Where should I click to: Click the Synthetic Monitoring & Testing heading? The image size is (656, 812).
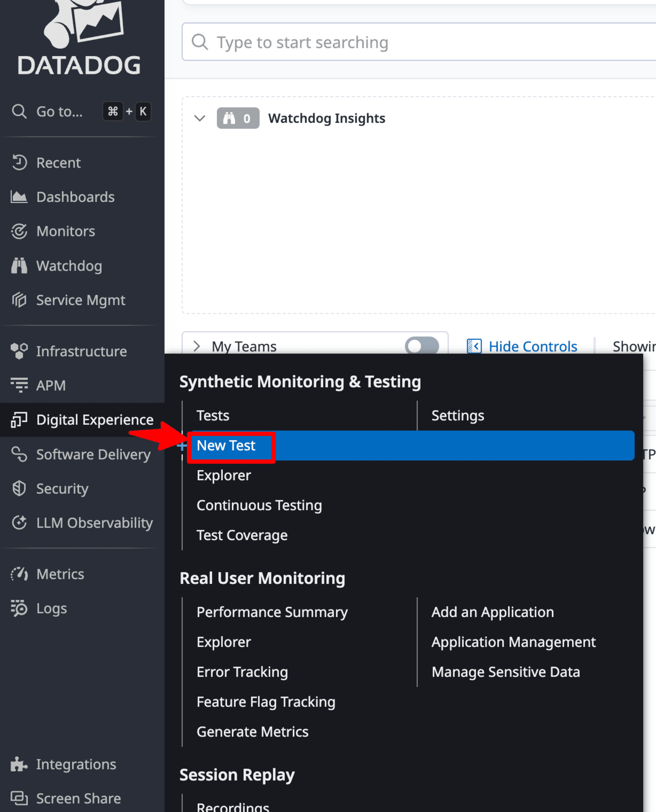[300, 382]
